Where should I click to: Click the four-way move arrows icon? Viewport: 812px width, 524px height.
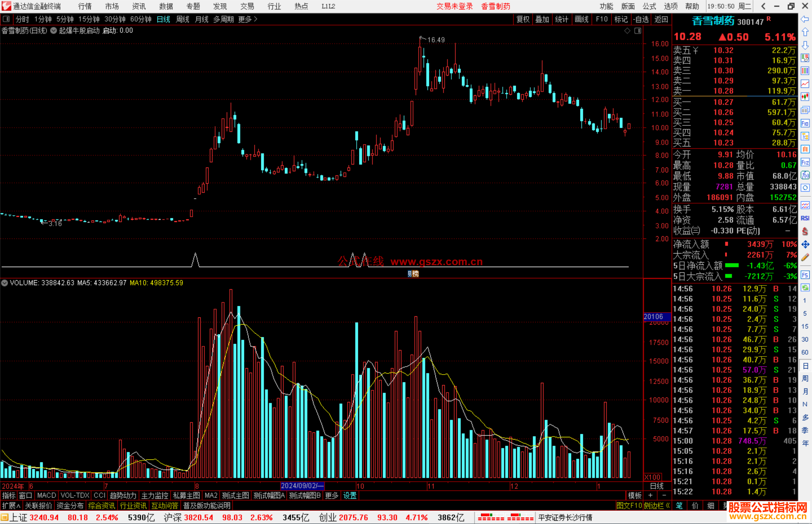pyautogui.click(x=805, y=245)
